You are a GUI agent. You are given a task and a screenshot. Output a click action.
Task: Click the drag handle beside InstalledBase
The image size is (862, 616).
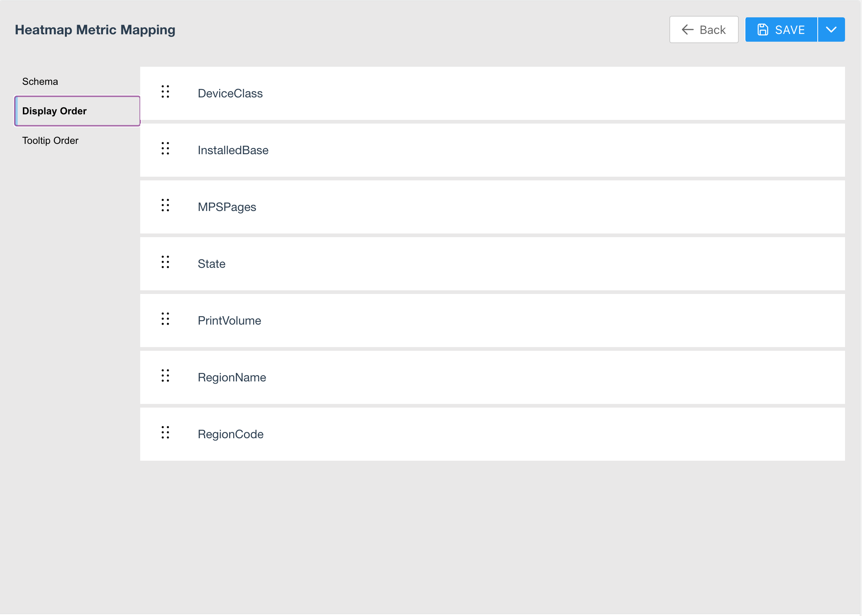pos(165,149)
